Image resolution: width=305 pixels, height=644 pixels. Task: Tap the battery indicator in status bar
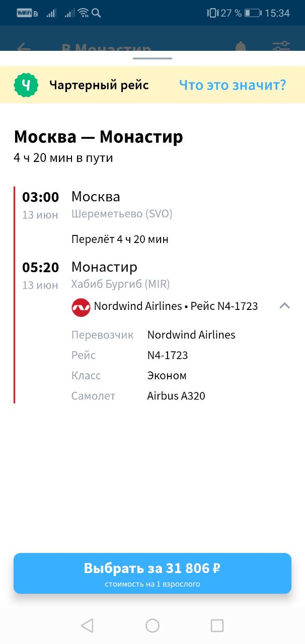click(253, 13)
